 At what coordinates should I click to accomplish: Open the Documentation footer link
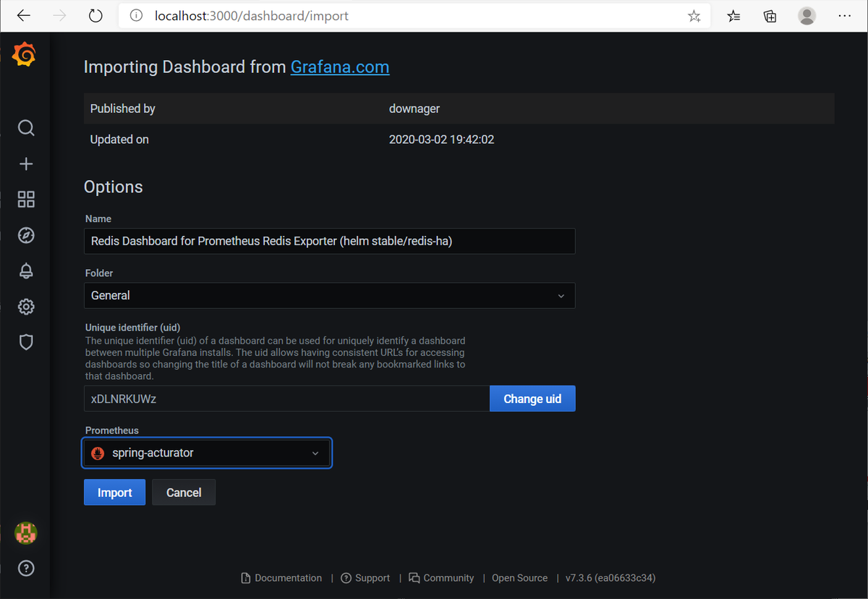pyautogui.click(x=282, y=578)
